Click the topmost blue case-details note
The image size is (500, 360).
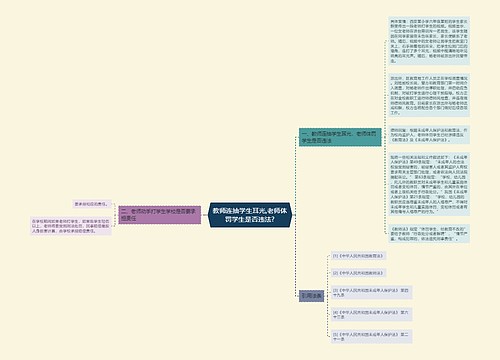point(429,41)
